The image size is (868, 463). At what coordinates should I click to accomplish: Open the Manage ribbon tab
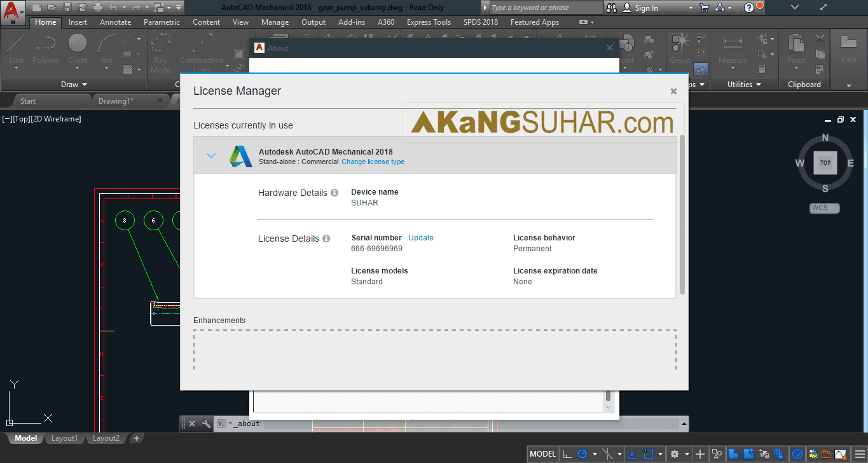tap(275, 22)
